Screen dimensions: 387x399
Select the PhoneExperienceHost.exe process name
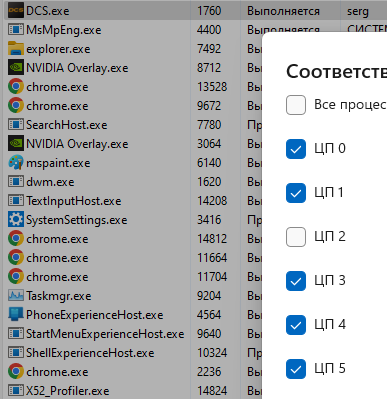pyautogui.click(x=95, y=315)
